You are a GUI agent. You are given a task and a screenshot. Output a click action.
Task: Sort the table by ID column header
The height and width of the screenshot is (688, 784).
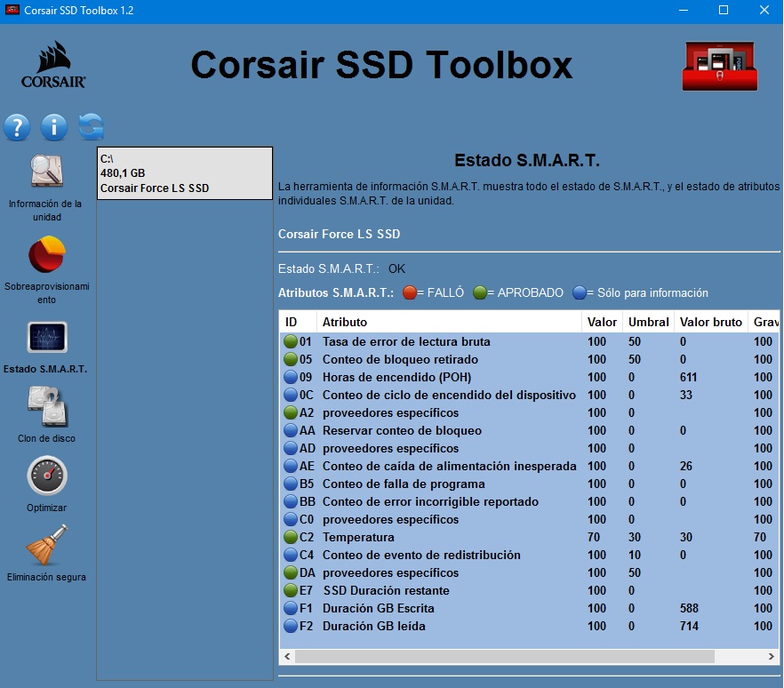tap(292, 322)
